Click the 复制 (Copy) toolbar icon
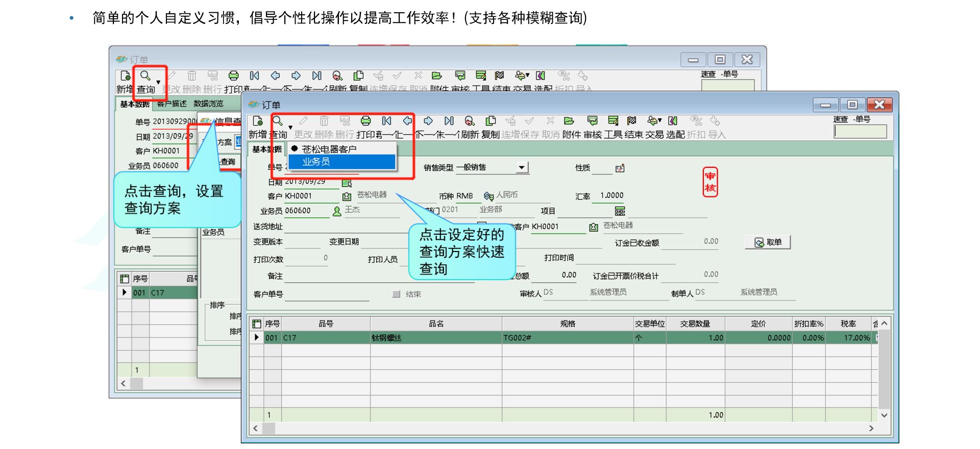Viewport: 980px width, 449px height. pyautogui.click(x=491, y=121)
